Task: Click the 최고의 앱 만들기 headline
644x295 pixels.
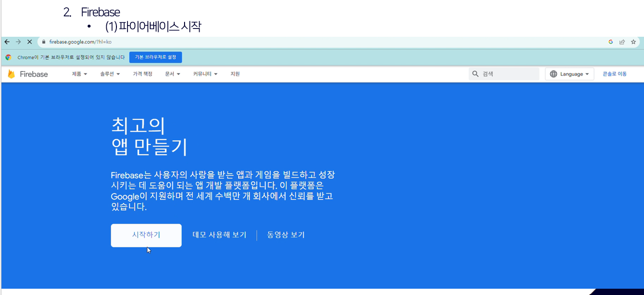Action: click(x=149, y=136)
